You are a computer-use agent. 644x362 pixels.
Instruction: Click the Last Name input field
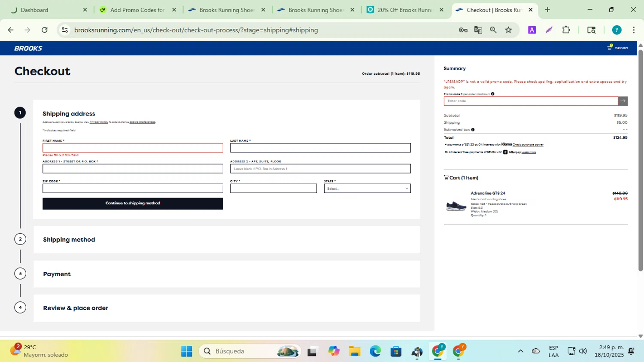click(x=320, y=148)
